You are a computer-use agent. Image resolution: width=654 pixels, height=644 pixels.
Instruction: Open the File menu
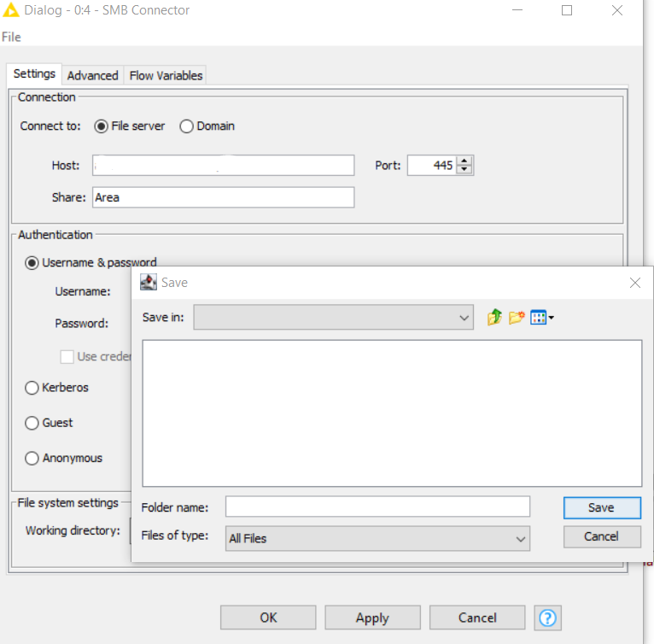[x=11, y=37]
